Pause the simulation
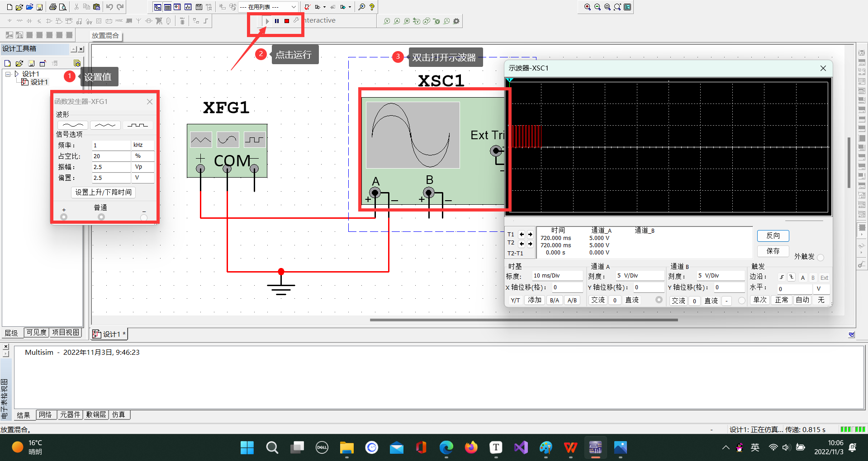The image size is (868, 461). [x=277, y=21]
